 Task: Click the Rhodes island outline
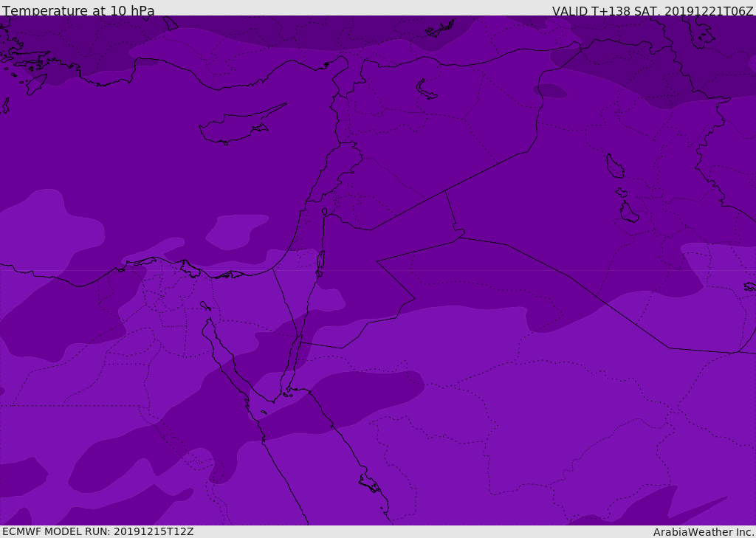coord(36,83)
